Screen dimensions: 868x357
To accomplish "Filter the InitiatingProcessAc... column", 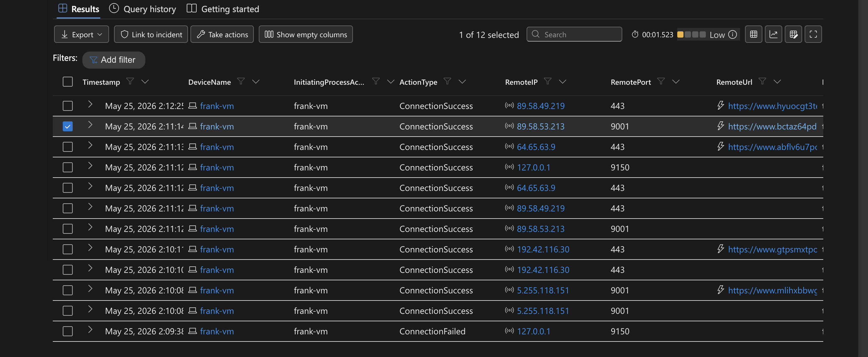I will click(376, 81).
